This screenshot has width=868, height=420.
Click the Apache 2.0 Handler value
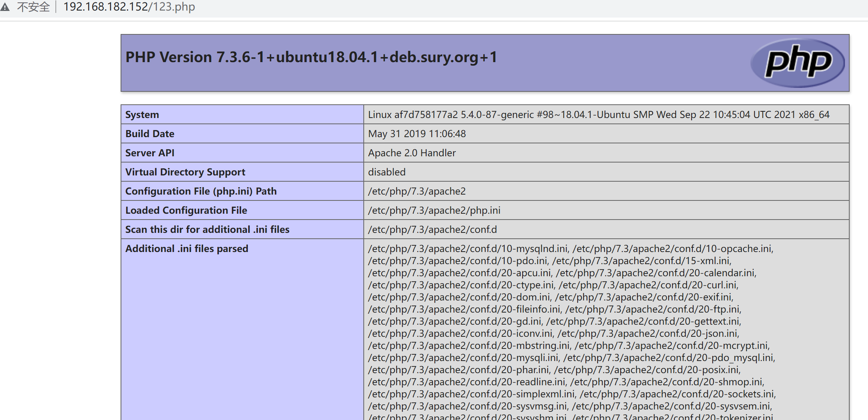[x=412, y=153]
